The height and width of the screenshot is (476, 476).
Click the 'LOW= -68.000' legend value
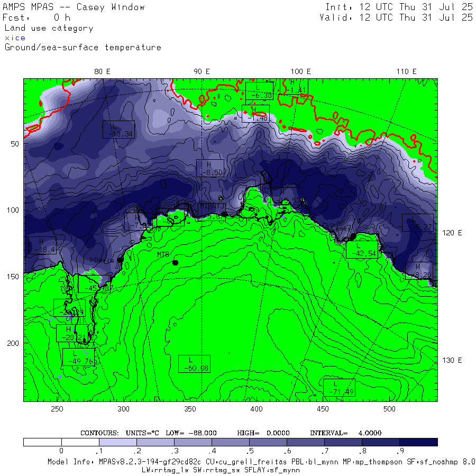point(191,433)
